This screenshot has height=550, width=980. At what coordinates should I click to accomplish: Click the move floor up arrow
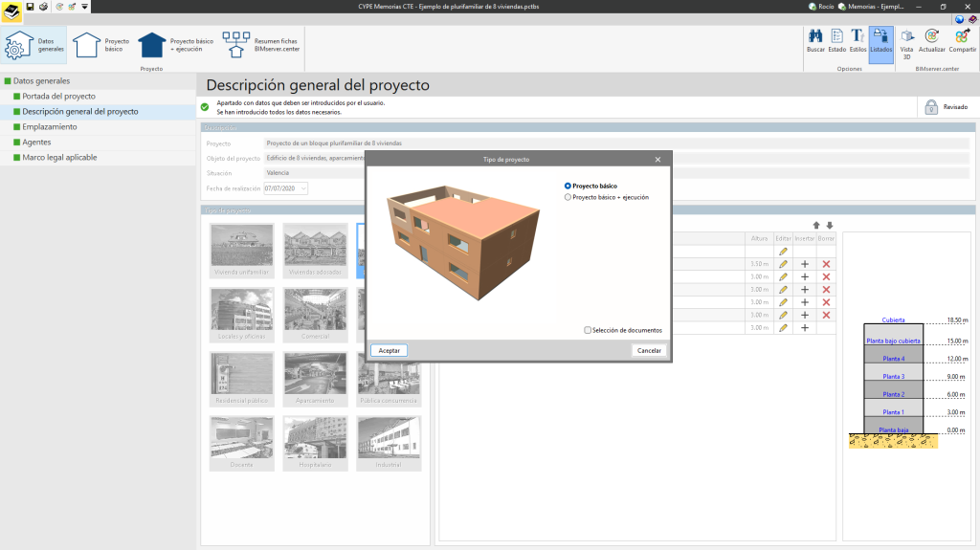816,225
